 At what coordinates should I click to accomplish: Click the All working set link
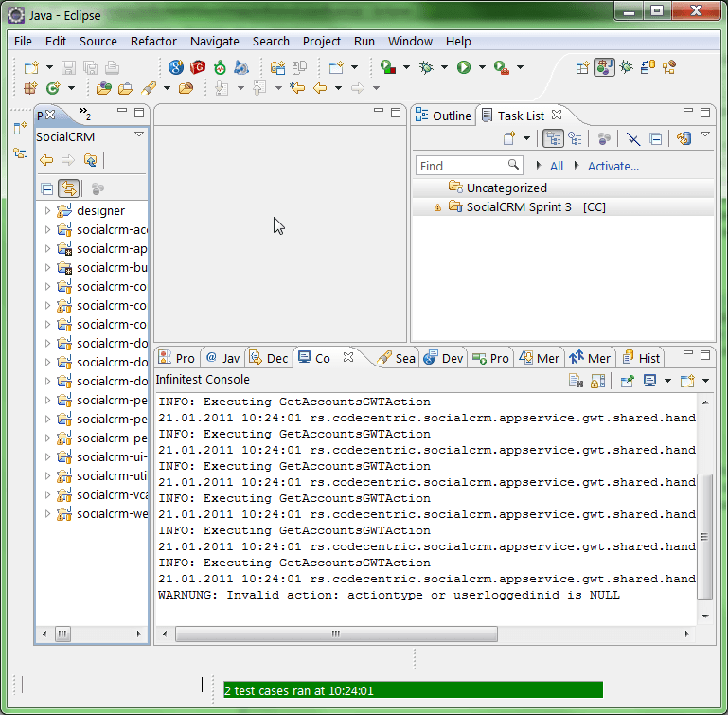tap(557, 166)
